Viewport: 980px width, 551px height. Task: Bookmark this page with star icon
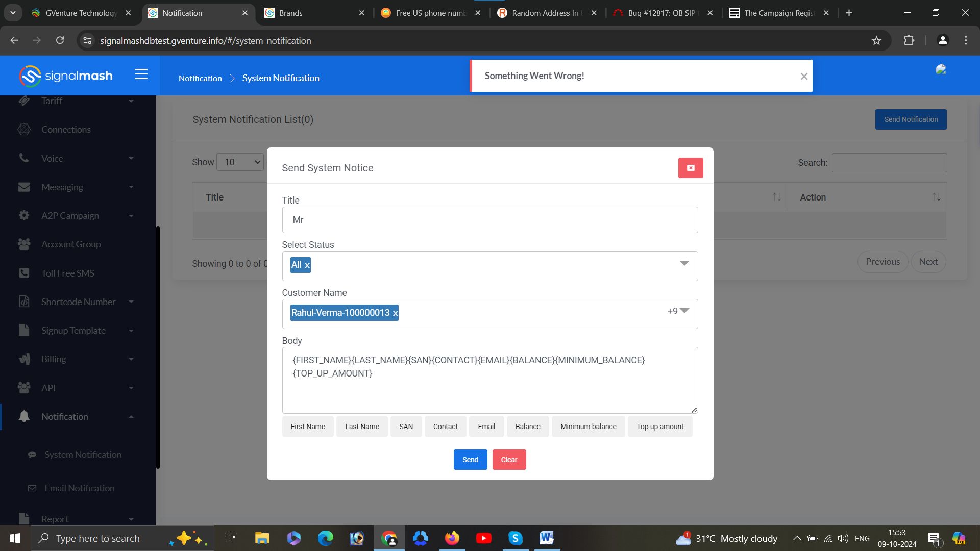coord(876,41)
